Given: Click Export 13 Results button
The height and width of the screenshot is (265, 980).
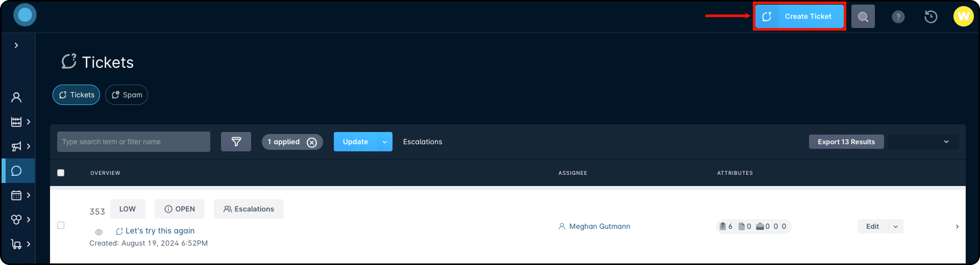Looking at the screenshot, I should click(846, 142).
